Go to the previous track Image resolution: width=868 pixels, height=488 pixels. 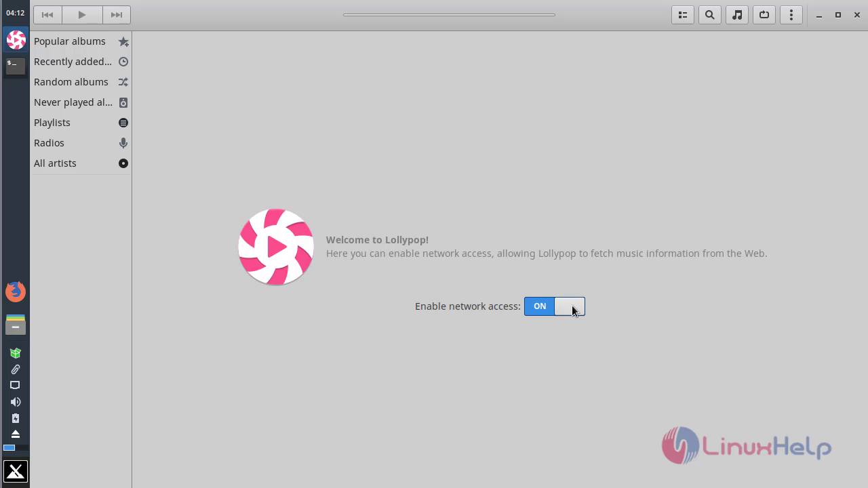coord(47,15)
